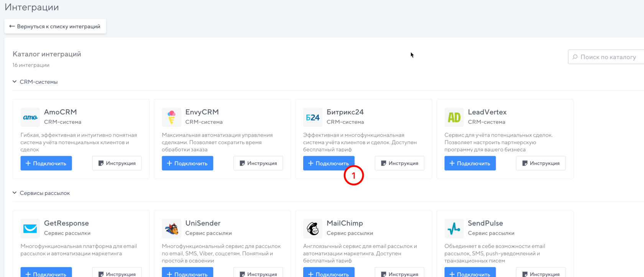The width and height of the screenshot is (644, 277).
Task: Connect Битрикс24 with Подключить button
Action: 328,163
